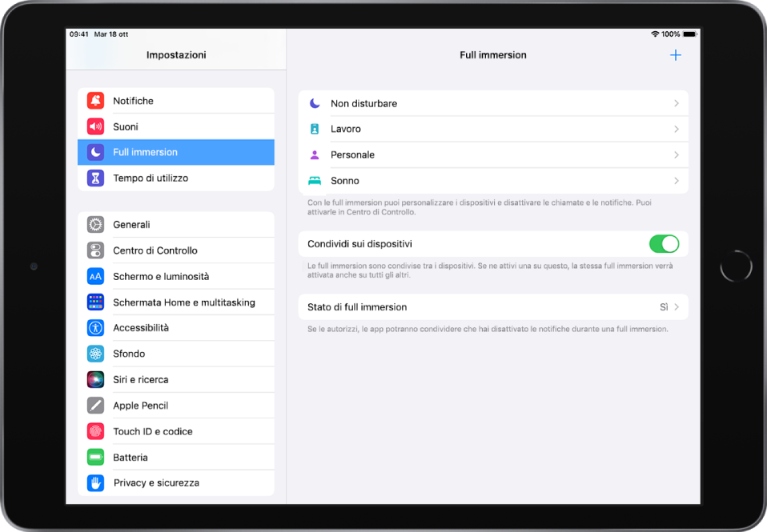767x532 pixels.
Task: Select the Privacy e sicurezza hand icon
Action: 95,482
